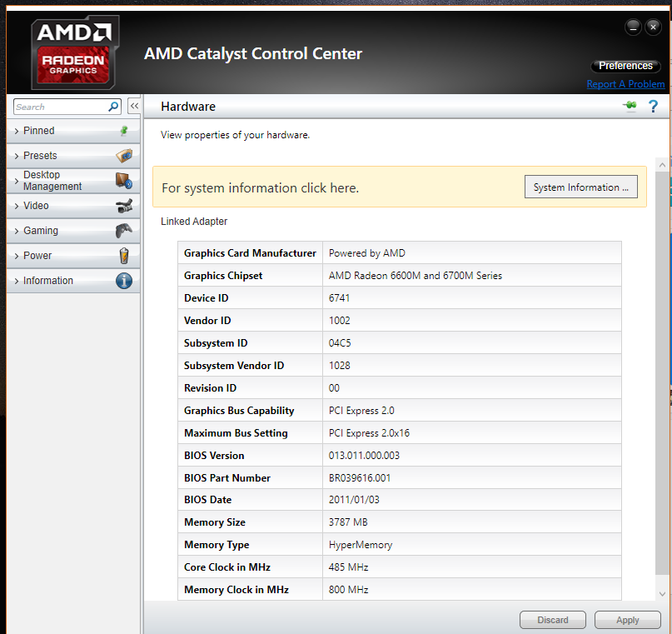Click the Discard button
Viewport: 672px width, 634px height.
[552, 620]
